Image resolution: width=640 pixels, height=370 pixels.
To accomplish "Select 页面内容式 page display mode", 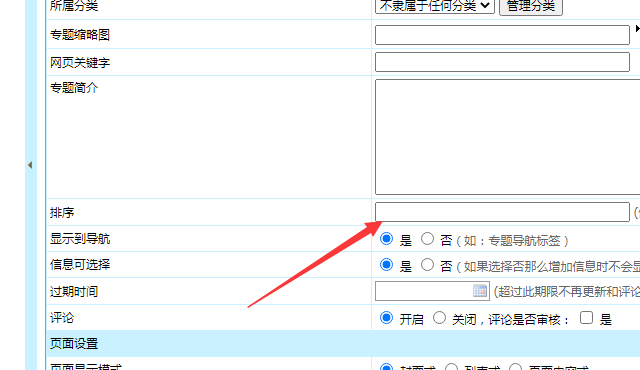I will (x=516, y=367).
